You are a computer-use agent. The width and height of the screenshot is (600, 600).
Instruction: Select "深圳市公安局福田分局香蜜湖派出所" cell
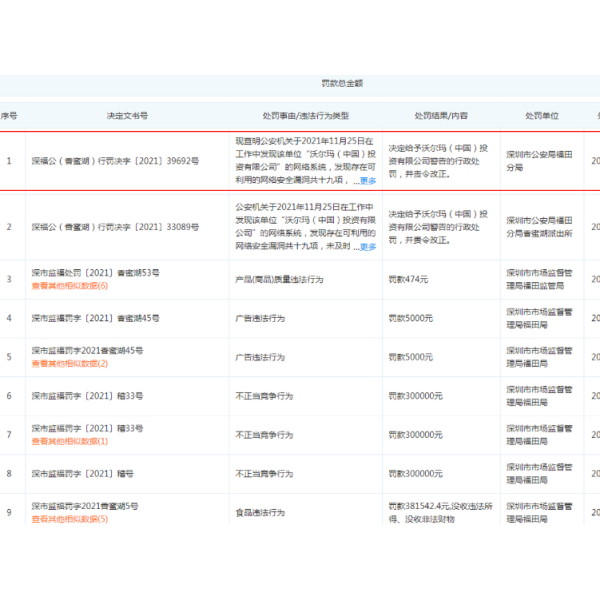click(x=540, y=227)
